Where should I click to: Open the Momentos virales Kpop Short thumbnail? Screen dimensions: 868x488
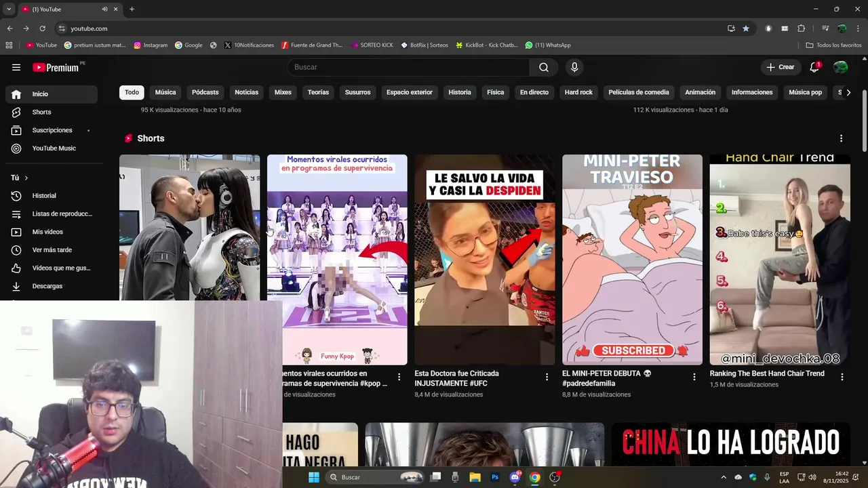coord(337,260)
